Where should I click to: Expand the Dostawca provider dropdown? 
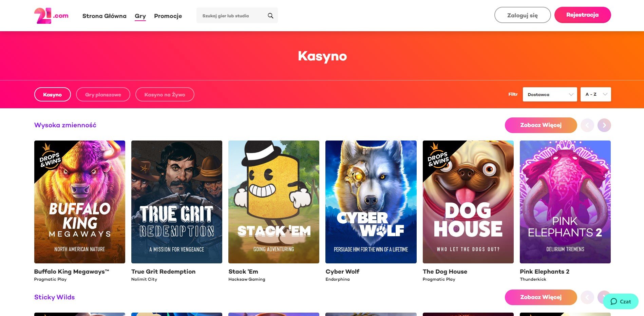click(x=550, y=95)
